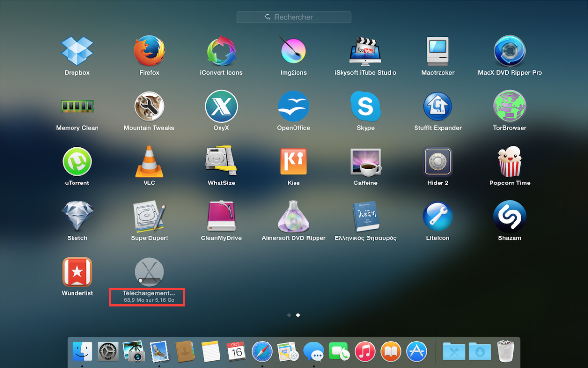Open Photo app with camera in Dock

(133, 351)
